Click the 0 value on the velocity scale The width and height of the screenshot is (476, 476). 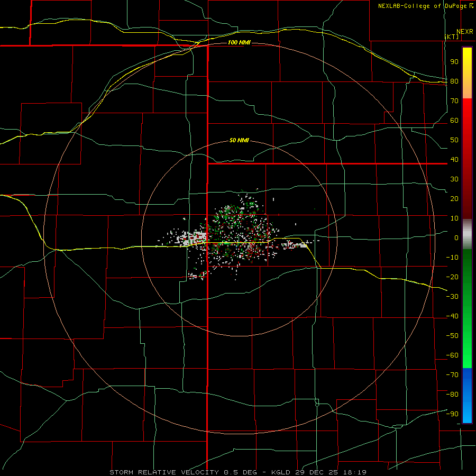click(x=456, y=237)
